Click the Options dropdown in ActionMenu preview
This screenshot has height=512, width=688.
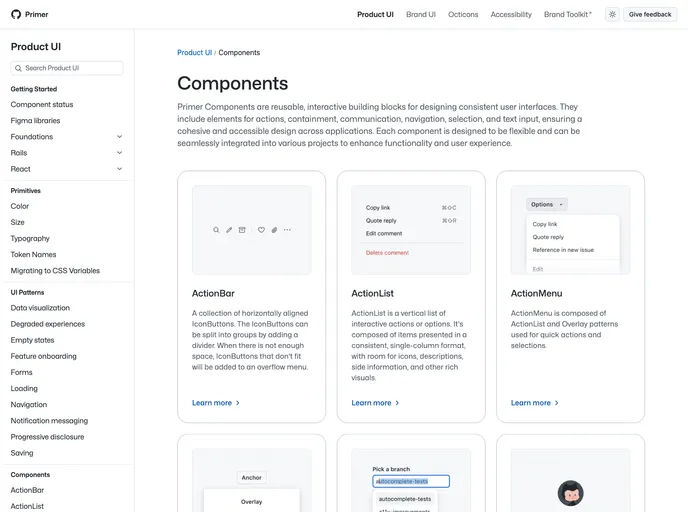coord(547,204)
